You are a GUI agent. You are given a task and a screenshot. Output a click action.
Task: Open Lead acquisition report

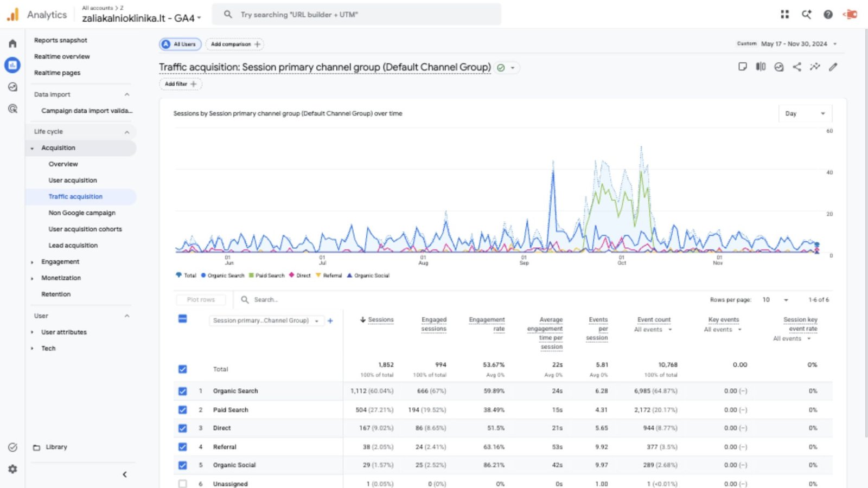coord(73,246)
